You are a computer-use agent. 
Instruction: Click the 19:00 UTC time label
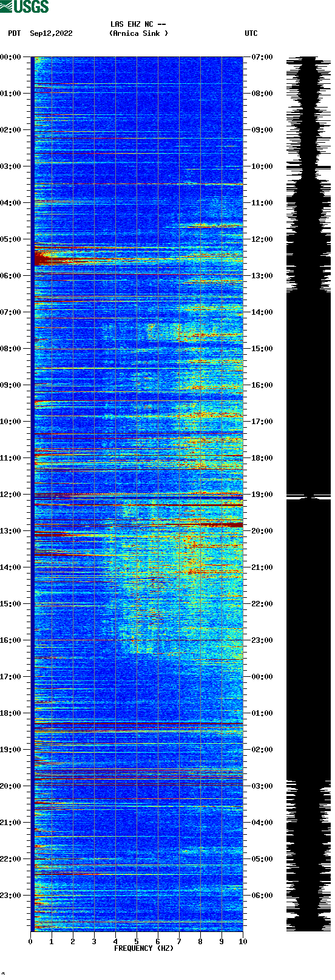click(x=262, y=495)
